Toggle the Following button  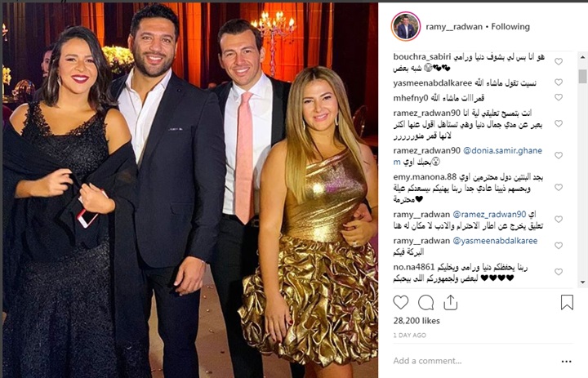pos(510,27)
